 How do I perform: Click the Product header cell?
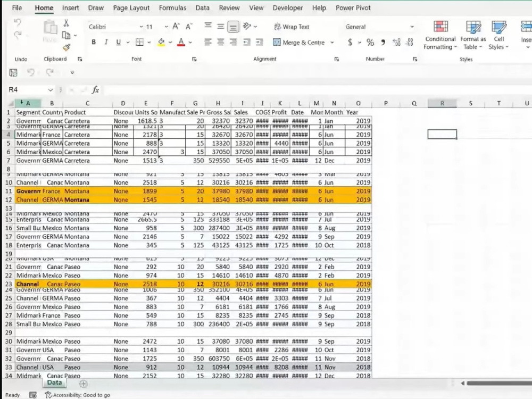(87, 112)
